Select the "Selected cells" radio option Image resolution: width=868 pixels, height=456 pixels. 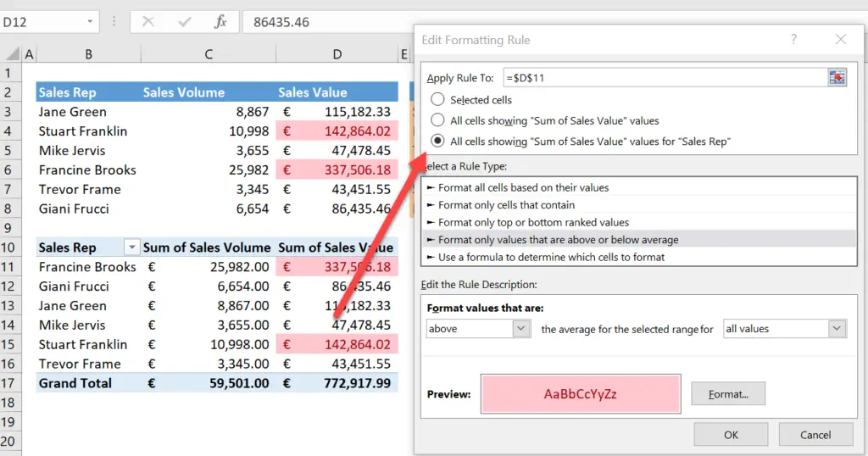(437, 100)
